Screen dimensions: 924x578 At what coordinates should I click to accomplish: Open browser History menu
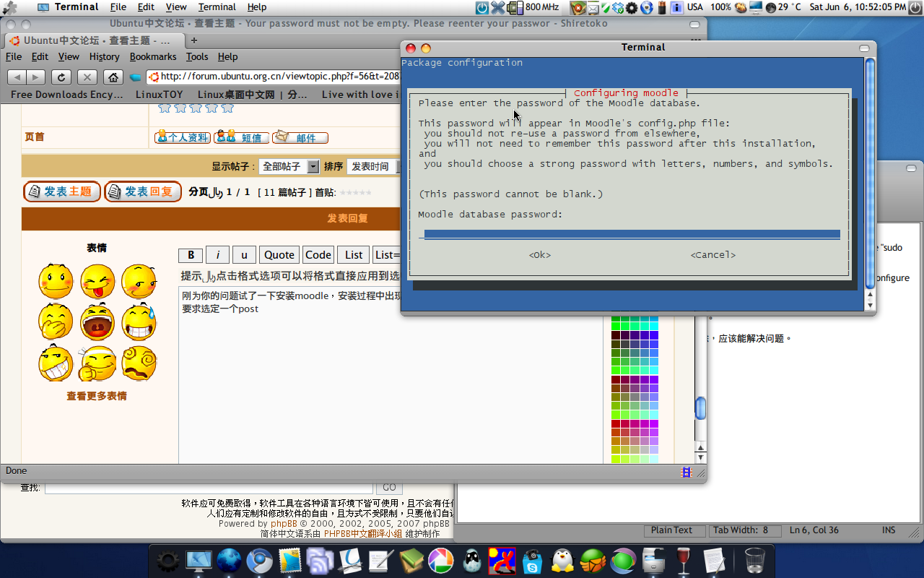[104, 56]
